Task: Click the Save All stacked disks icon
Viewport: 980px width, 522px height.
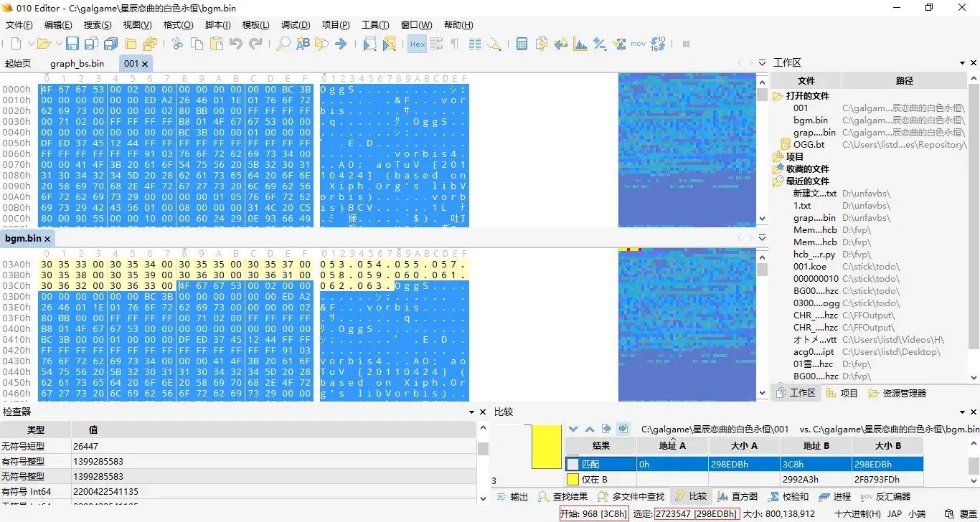Action: click(110, 44)
